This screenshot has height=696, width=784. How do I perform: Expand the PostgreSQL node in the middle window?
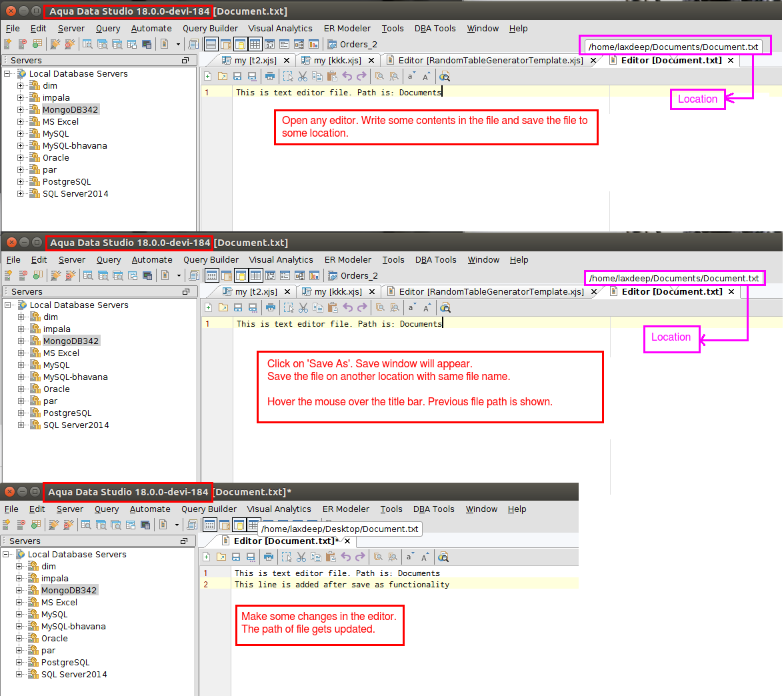[x=21, y=413]
